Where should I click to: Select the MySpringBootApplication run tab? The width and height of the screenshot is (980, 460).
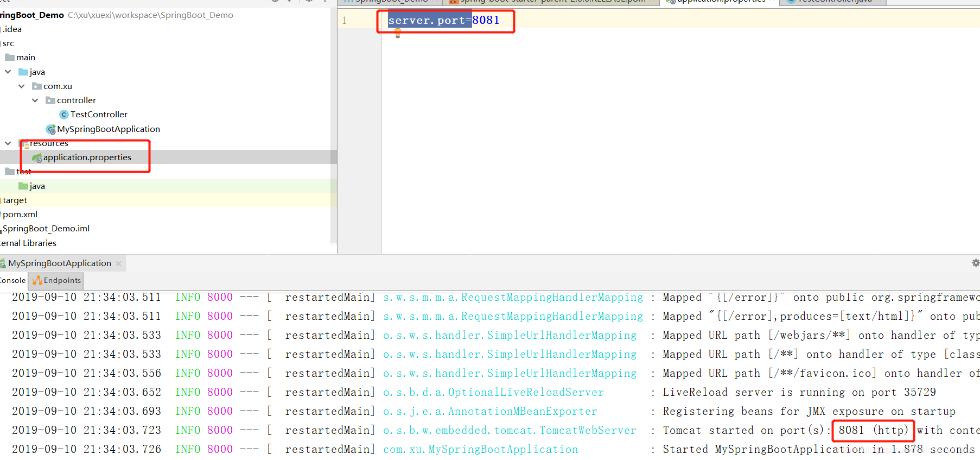point(60,263)
